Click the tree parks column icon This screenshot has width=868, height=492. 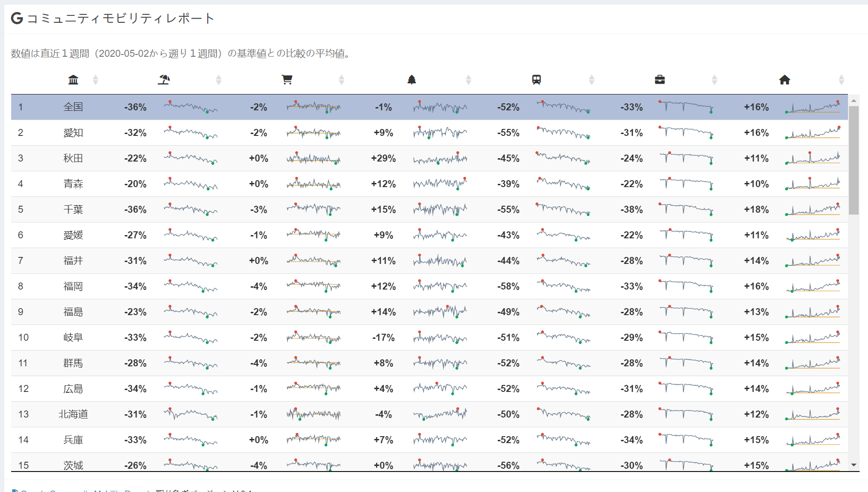(412, 80)
